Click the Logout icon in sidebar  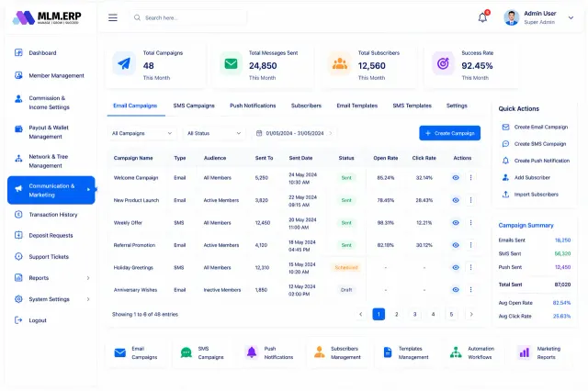pyautogui.click(x=18, y=319)
